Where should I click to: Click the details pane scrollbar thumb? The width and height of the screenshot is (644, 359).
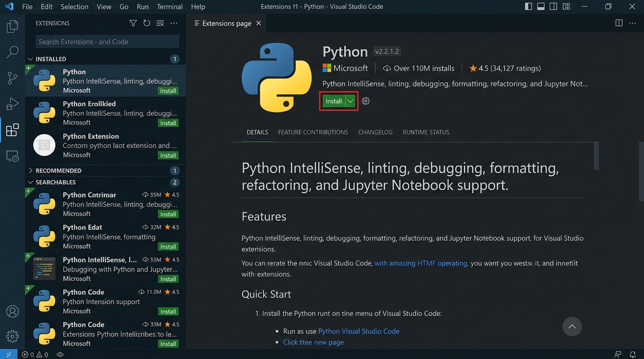point(596,156)
